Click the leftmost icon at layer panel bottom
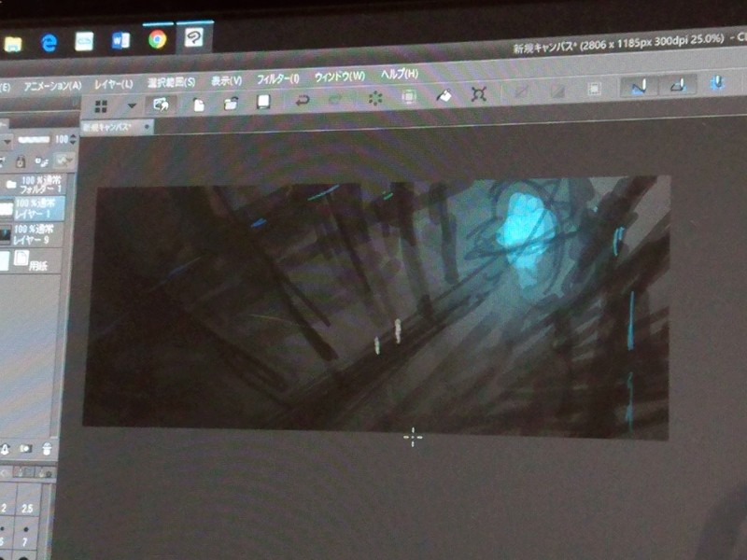Screen dimensions: 747x560 (x=6, y=449)
